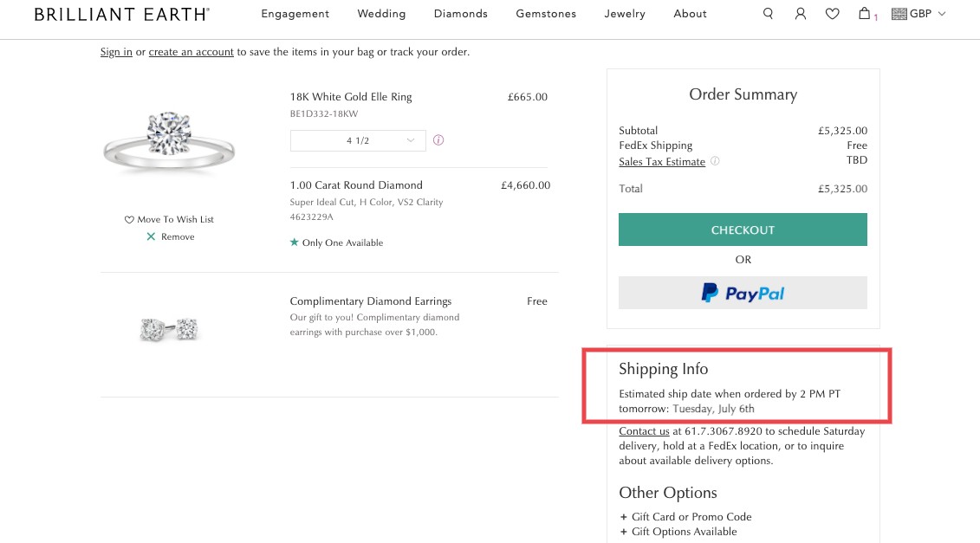This screenshot has height=543, width=980.
Task: Open the GBP currency selector
Action: click(918, 14)
